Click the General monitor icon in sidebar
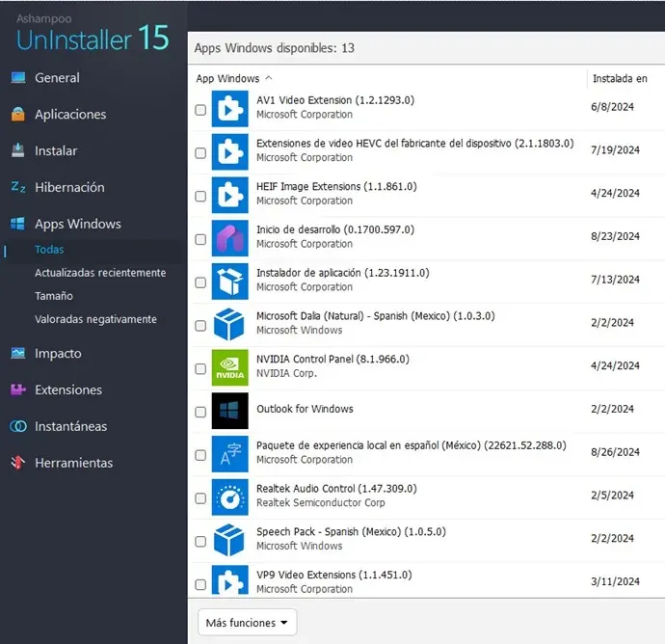 [17, 78]
